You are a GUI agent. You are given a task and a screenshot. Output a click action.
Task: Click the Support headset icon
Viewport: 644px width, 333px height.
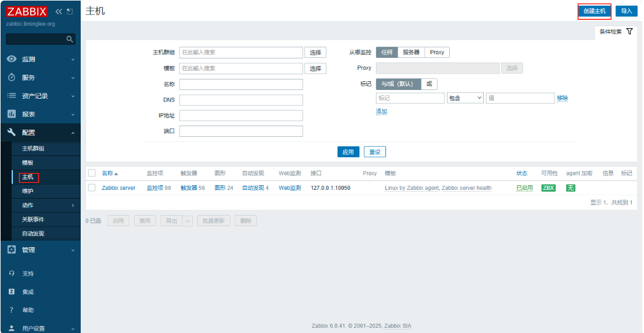(x=12, y=273)
